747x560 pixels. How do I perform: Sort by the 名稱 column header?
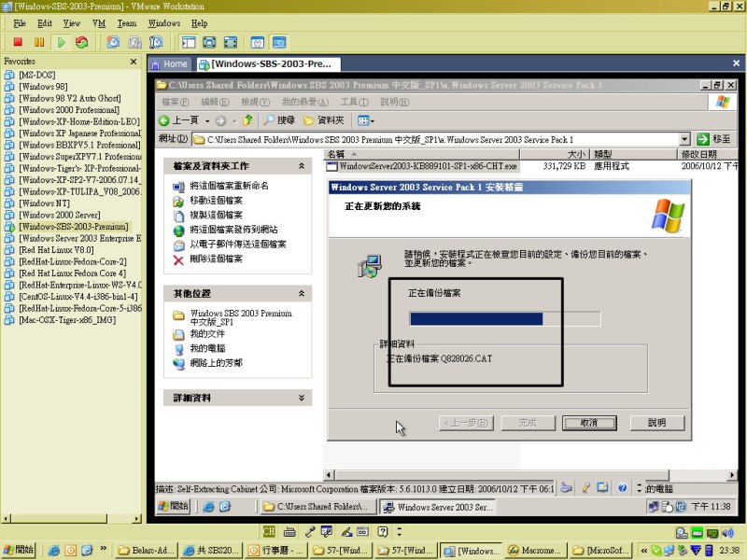422,154
